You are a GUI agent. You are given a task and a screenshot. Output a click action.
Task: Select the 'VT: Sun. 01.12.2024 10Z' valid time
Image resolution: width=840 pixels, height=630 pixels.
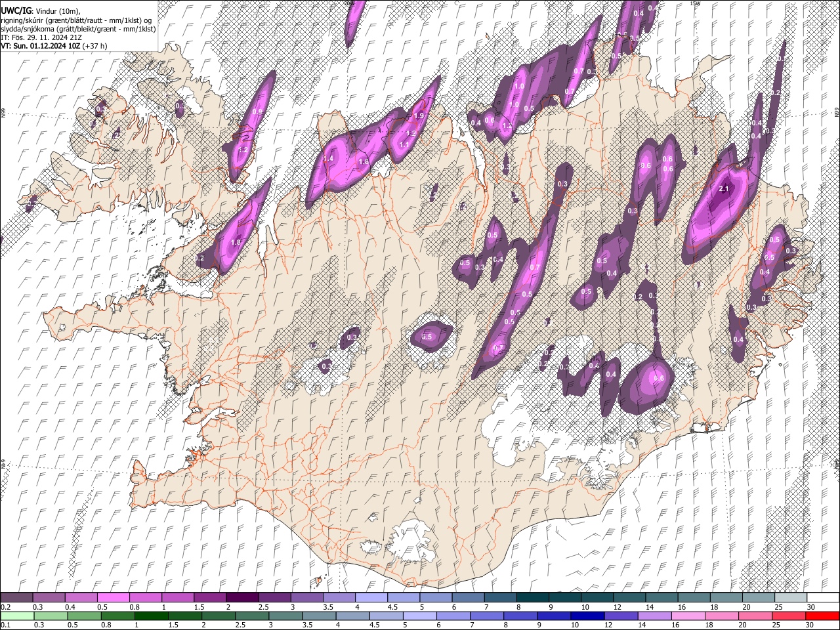41,46
